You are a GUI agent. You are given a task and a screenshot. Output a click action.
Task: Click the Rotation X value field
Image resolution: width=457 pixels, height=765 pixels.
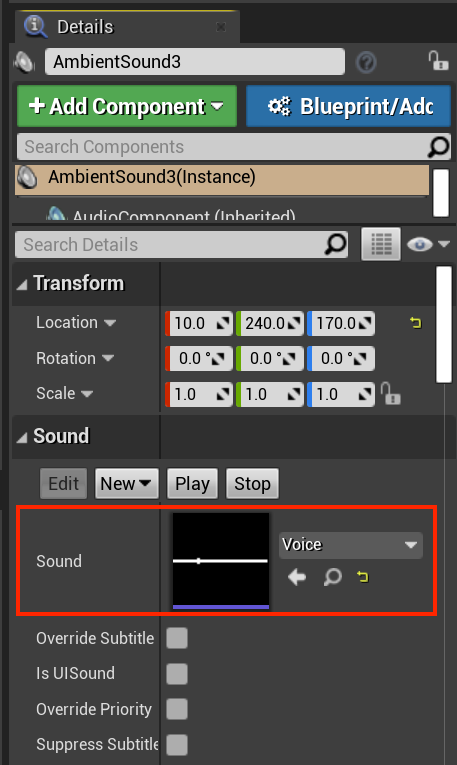pyautogui.click(x=199, y=359)
